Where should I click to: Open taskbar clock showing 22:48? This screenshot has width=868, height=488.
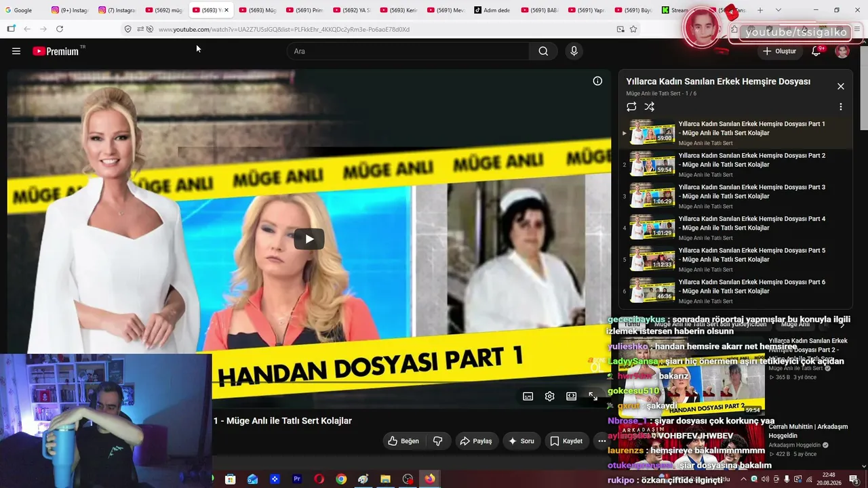click(829, 479)
